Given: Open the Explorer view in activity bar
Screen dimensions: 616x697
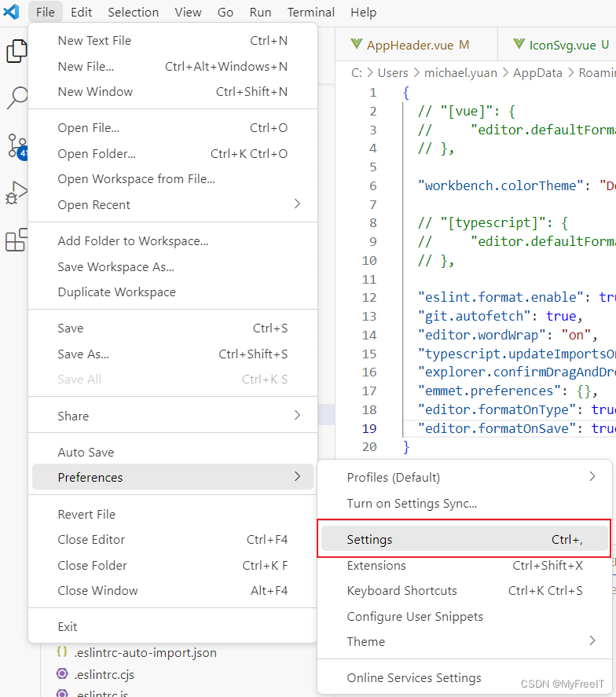Looking at the screenshot, I should pyautogui.click(x=16, y=50).
